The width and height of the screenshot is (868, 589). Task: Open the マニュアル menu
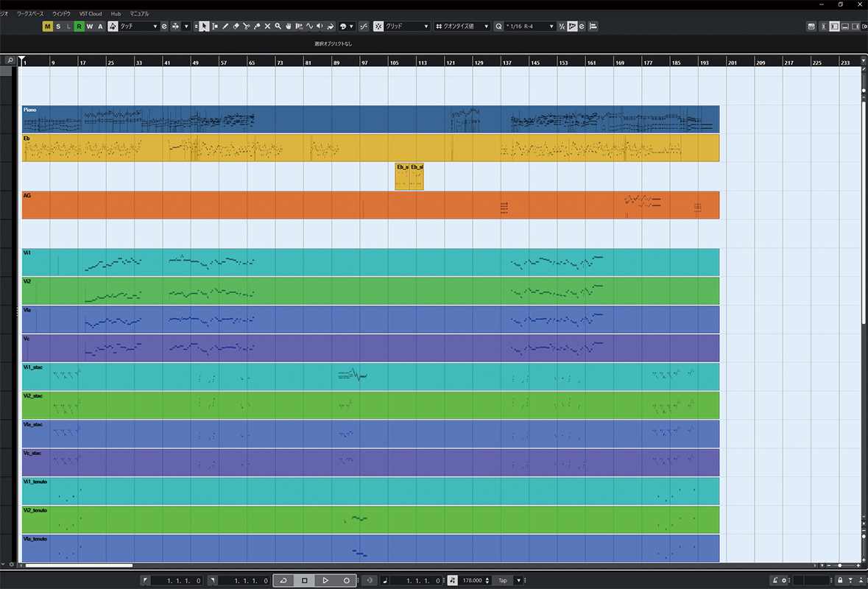tap(139, 13)
